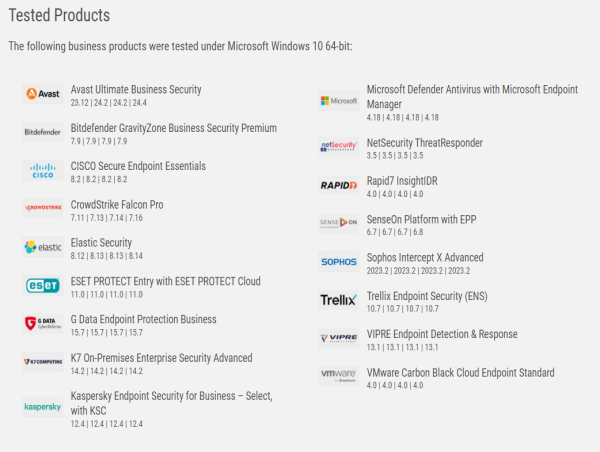600x452 pixels.
Task: Click the Rapid7 logo
Action: 339,185
